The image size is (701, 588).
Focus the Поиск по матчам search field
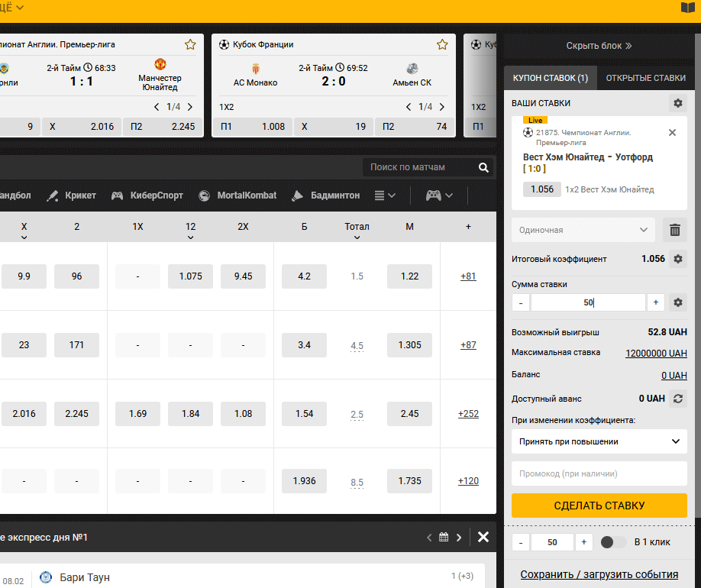422,167
